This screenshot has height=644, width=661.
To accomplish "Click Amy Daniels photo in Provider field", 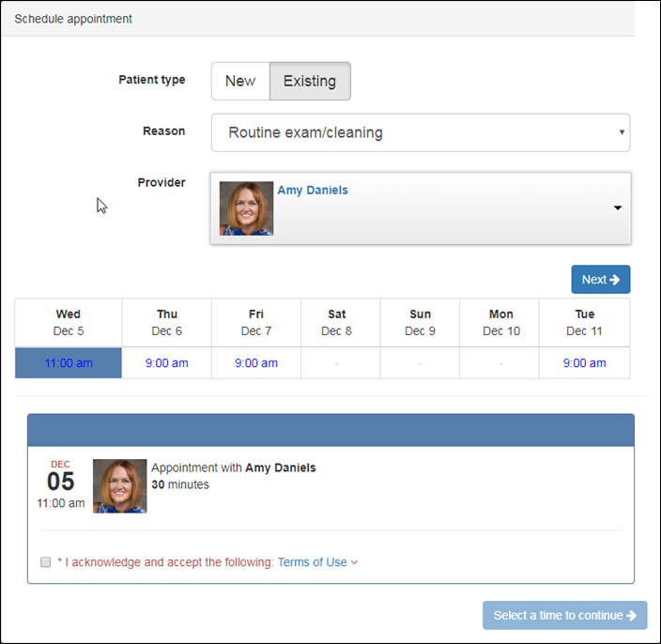I will coord(246,208).
